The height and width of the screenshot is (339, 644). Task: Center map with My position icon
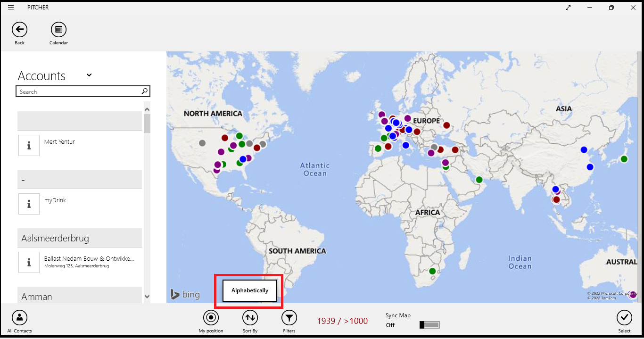(211, 318)
